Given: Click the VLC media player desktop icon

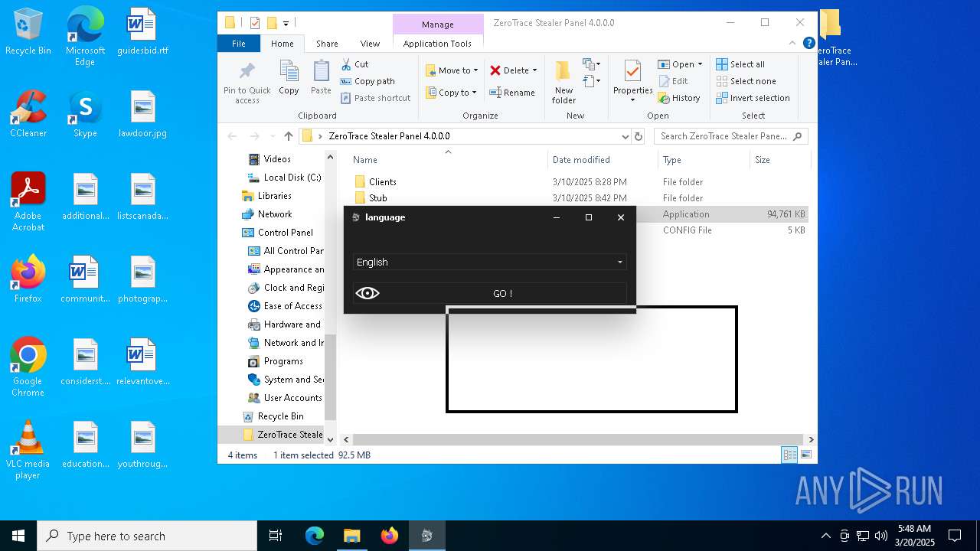Looking at the screenshot, I should tap(28, 450).
